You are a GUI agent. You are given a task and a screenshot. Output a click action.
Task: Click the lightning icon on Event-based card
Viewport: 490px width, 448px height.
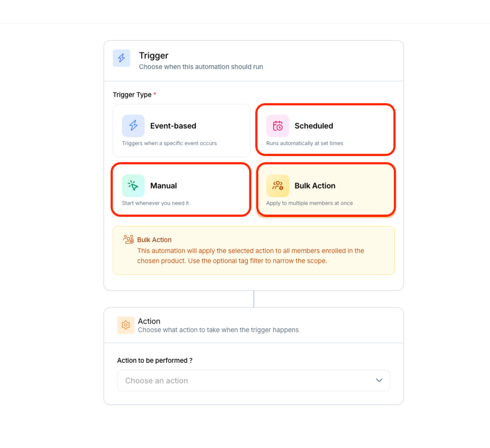coord(133,125)
